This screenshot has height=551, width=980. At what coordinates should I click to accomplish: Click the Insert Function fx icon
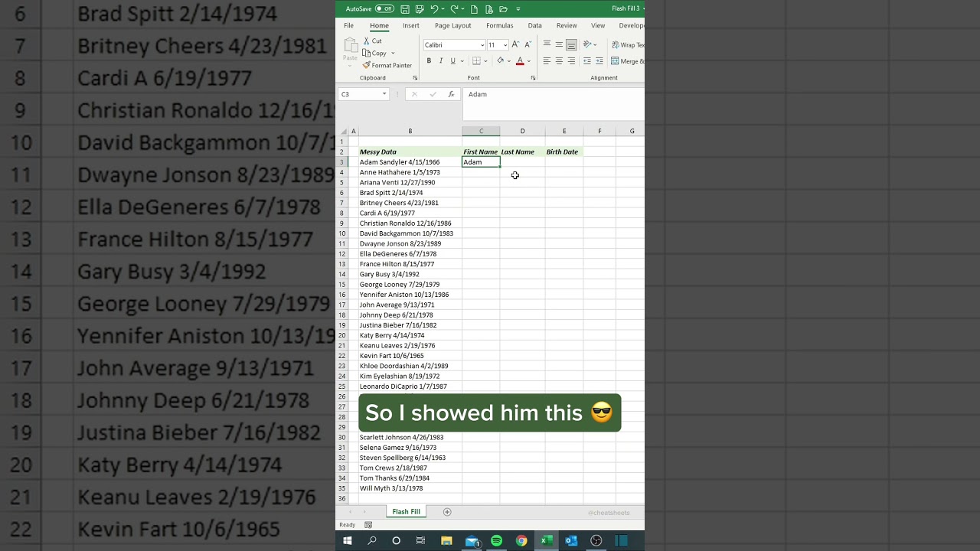(452, 94)
